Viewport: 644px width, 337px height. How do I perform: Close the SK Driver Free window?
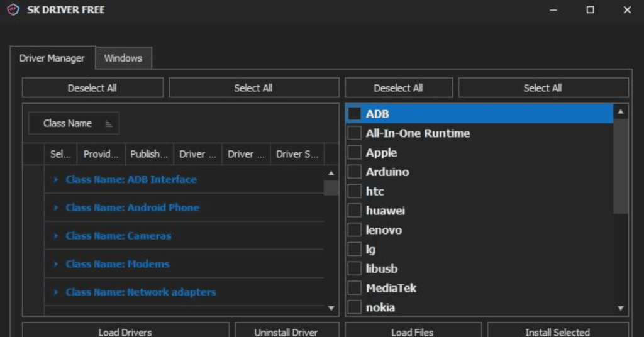point(627,10)
